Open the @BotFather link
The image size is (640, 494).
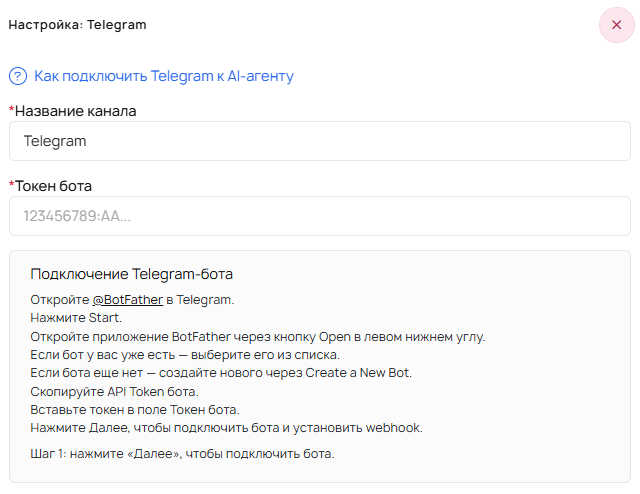tap(128, 300)
